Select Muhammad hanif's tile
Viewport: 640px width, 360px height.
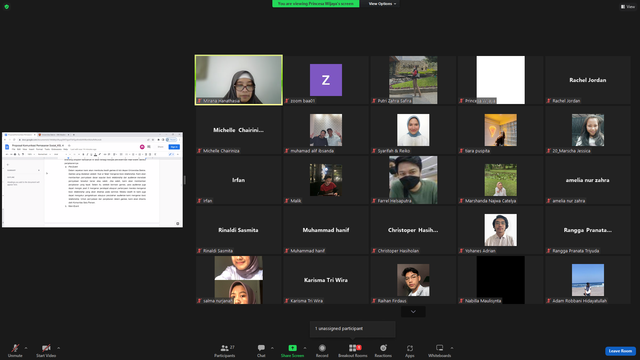point(326,230)
